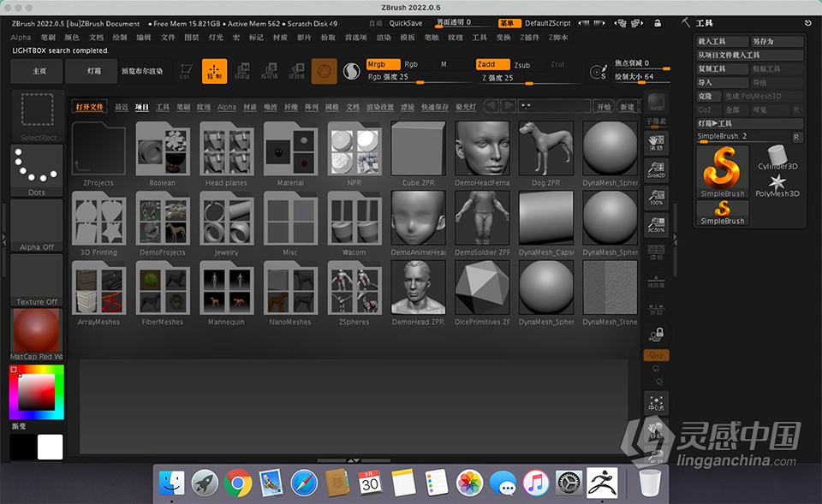Click the 100% actual size icon
Image resolution: width=822 pixels, height=504 pixels.
point(656,198)
